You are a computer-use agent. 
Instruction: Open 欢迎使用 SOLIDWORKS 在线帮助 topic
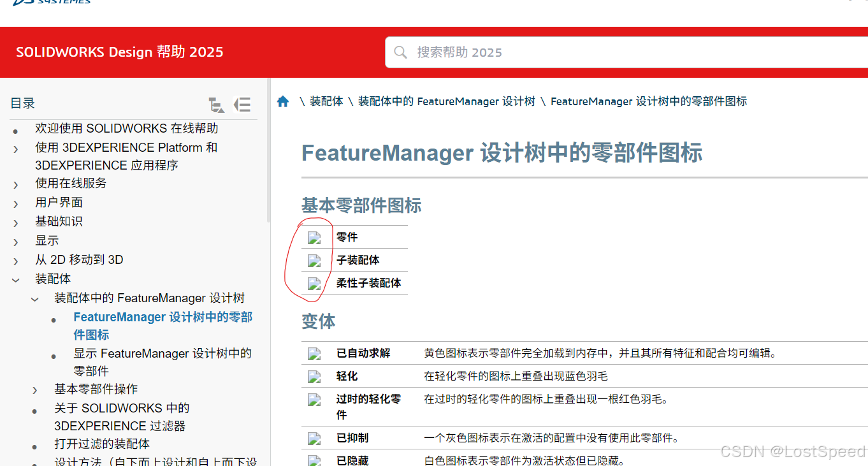(127, 128)
